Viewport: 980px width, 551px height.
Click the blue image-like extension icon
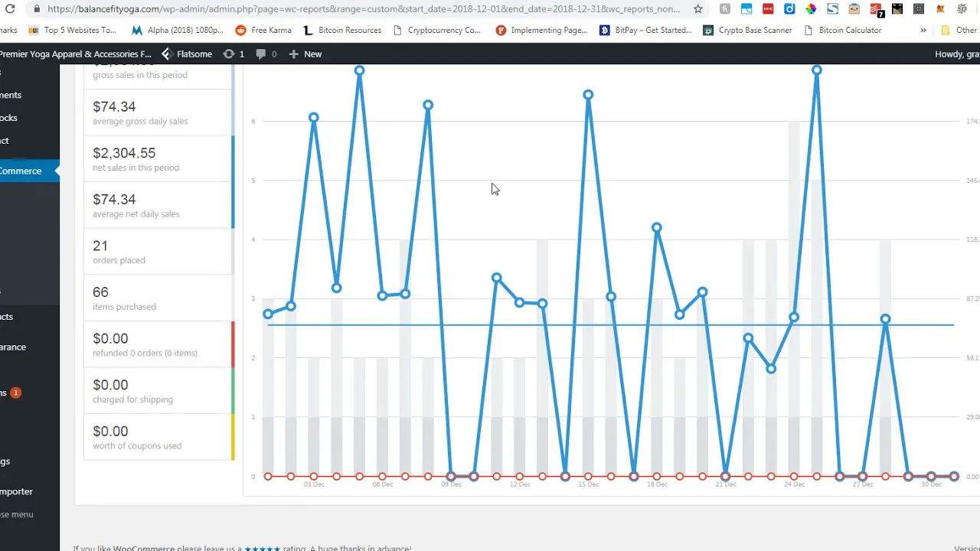click(746, 9)
